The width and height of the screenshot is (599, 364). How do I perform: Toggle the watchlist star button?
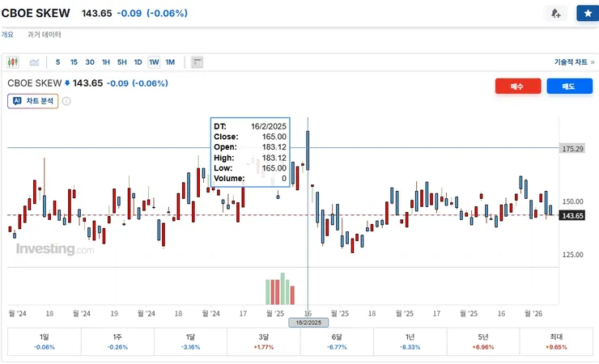pyautogui.click(x=588, y=14)
